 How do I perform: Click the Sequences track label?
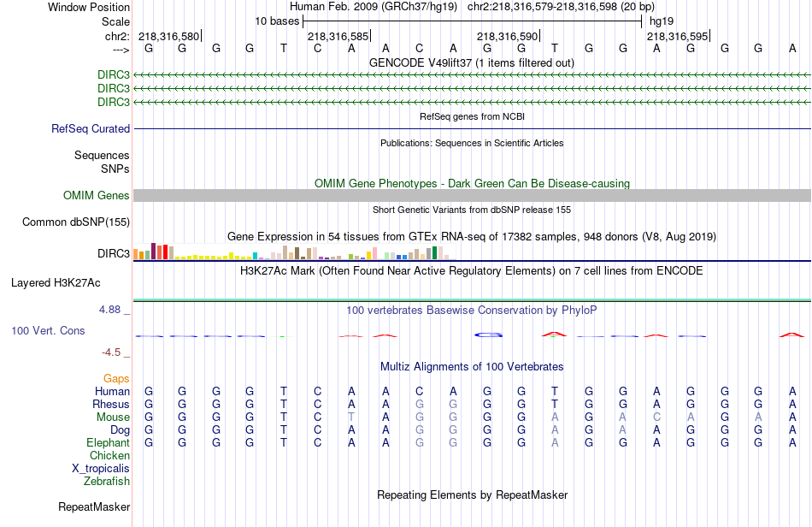pyautogui.click(x=102, y=155)
